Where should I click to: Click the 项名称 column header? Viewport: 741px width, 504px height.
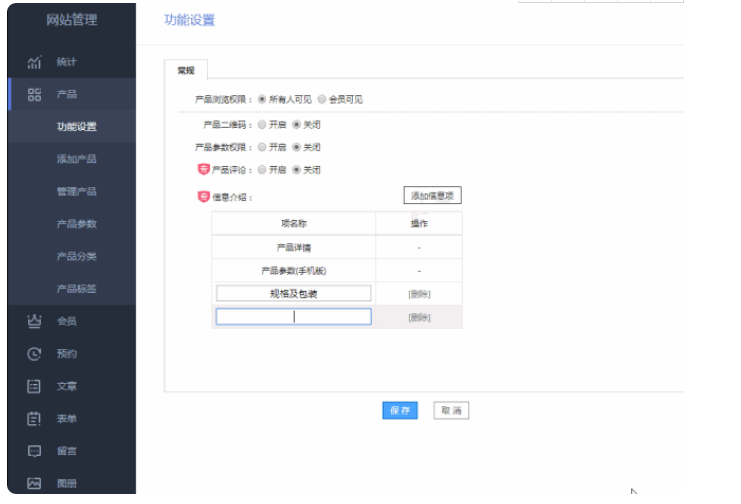point(293,223)
